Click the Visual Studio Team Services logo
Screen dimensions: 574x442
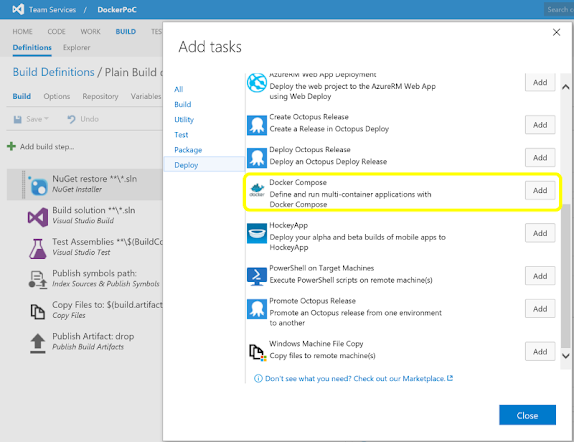coord(18,10)
